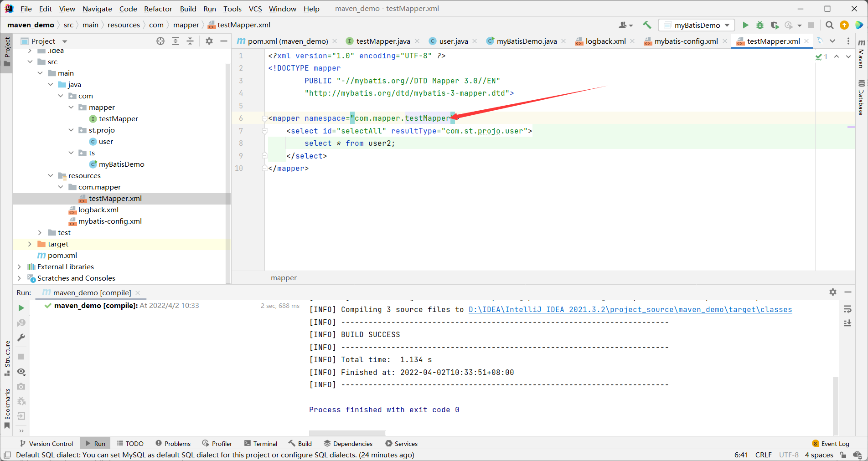Click the wrench icon in Run panel
The image size is (868, 461).
[21, 338]
